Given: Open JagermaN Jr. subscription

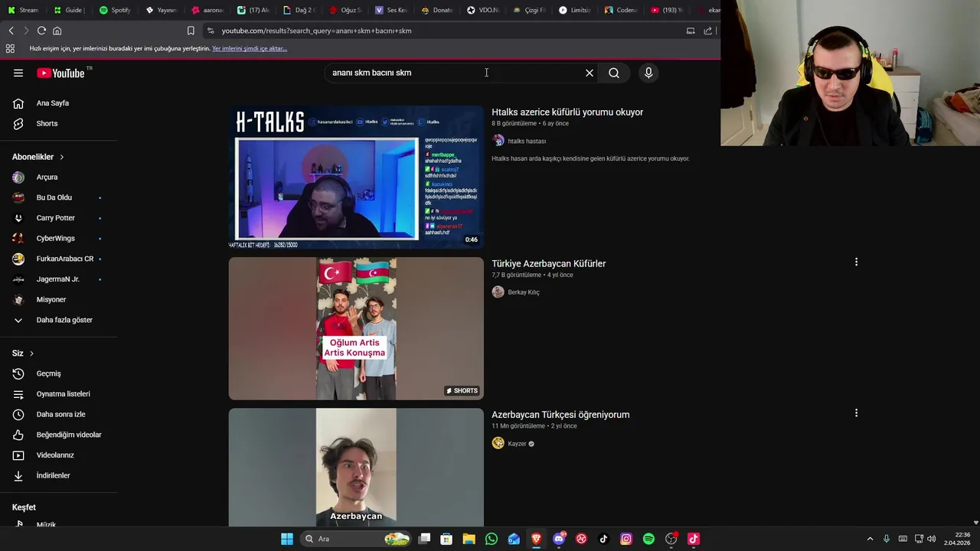Looking at the screenshot, I should pos(58,279).
